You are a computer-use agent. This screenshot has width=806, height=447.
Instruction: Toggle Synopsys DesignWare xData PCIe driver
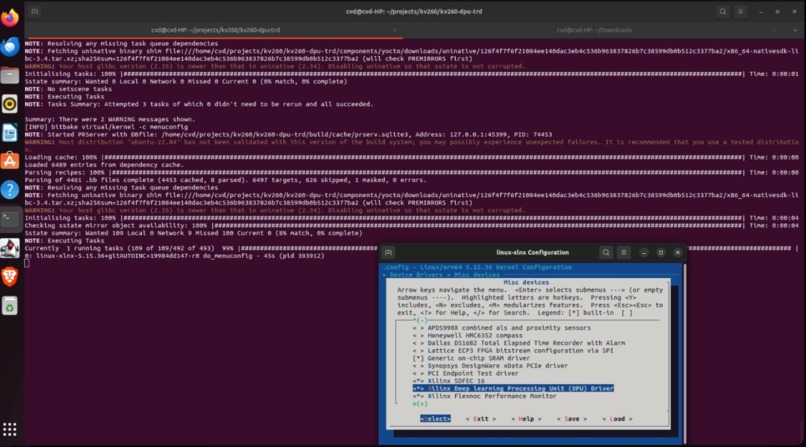(490, 366)
